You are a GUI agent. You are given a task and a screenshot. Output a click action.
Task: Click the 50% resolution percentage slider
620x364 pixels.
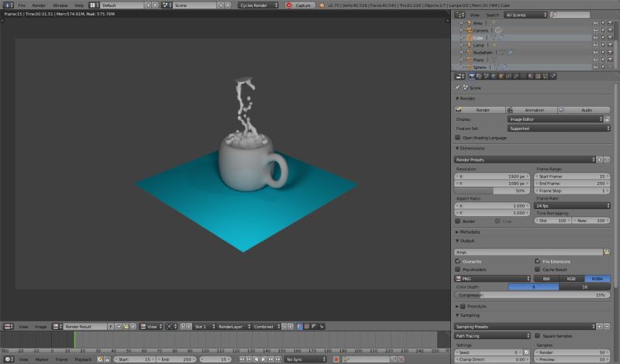492,191
